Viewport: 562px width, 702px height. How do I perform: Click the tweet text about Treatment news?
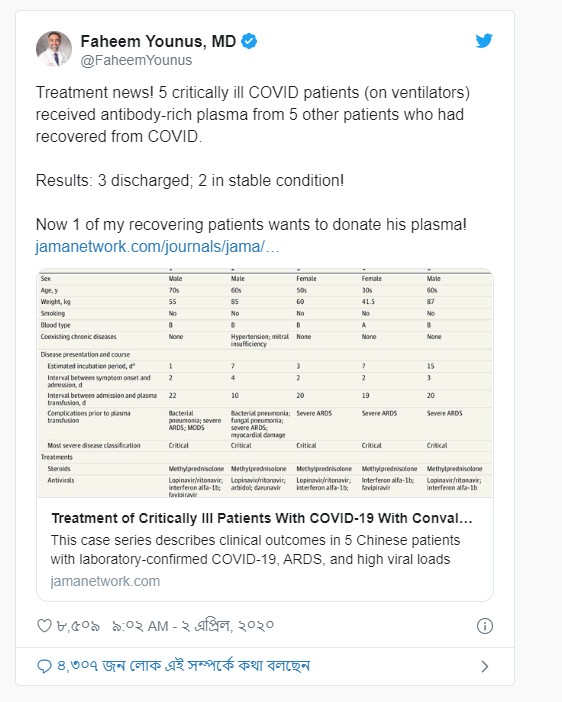click(x=253, y=114)
